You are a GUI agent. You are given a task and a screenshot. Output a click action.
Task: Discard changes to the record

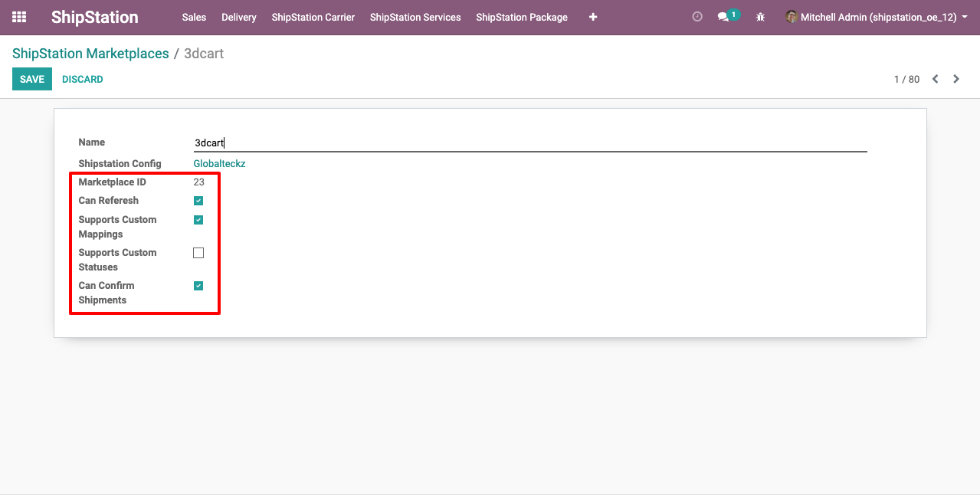point(83,79)
